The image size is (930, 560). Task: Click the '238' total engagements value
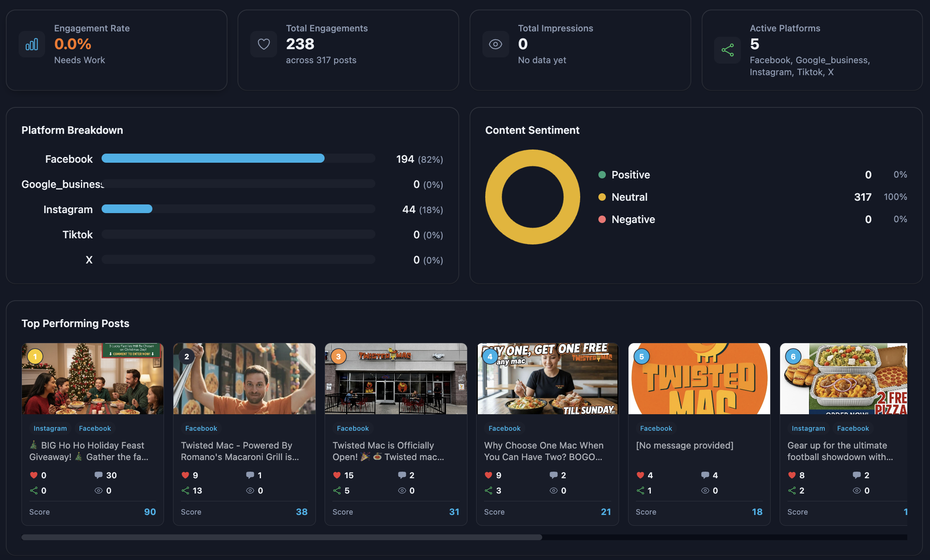point(300,44)
